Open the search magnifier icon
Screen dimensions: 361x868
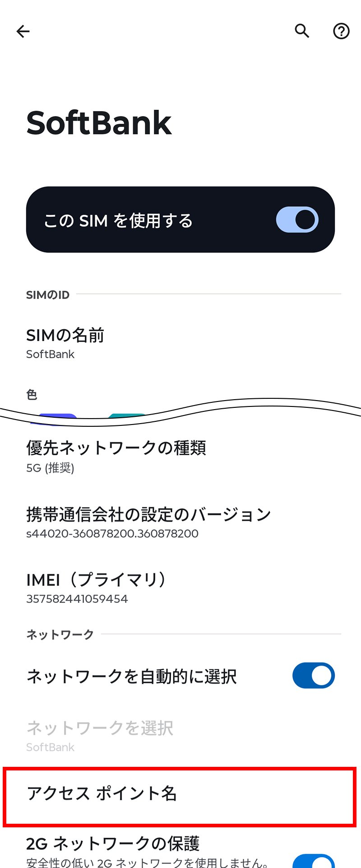coord(302,31)
